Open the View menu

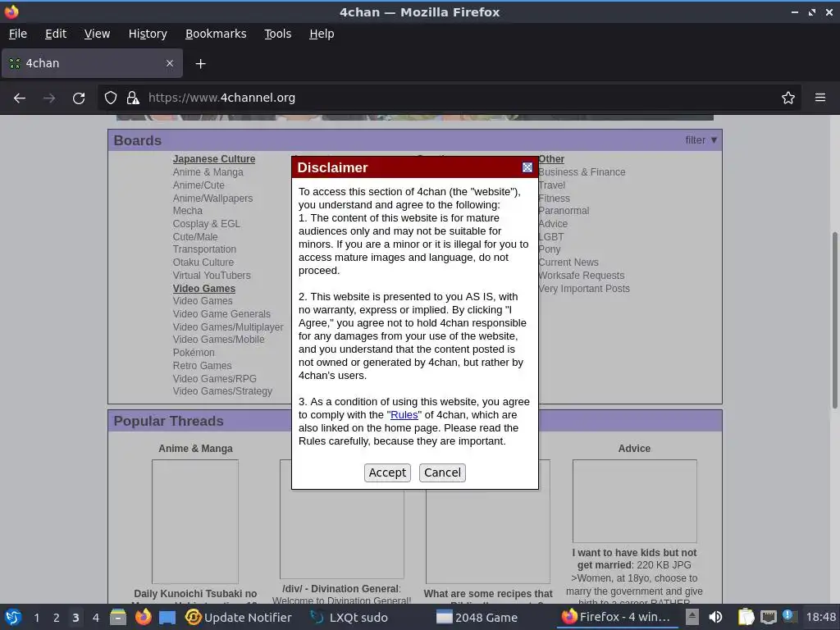point(97,34)
